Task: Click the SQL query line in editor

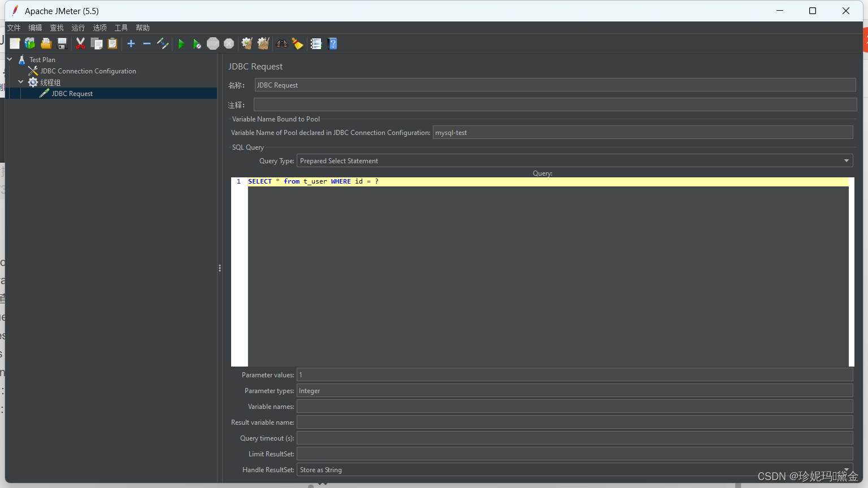Action: tap(548, 181)
